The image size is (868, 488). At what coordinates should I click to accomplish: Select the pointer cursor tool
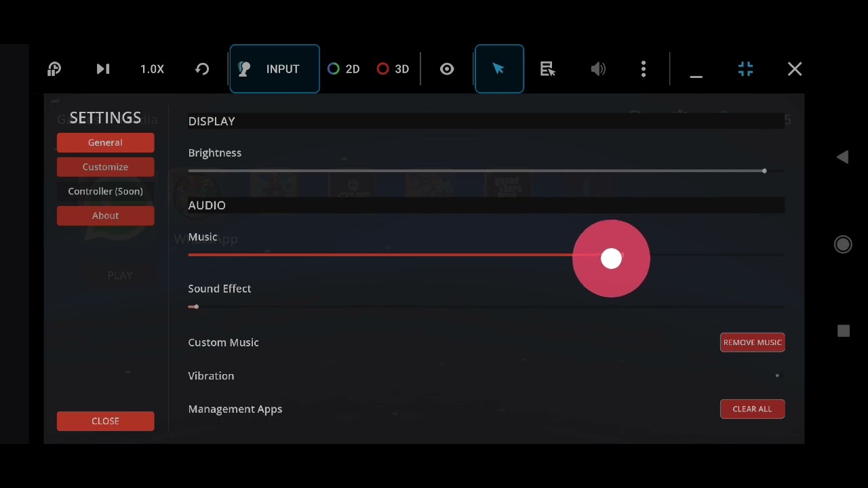click(499, 69)
